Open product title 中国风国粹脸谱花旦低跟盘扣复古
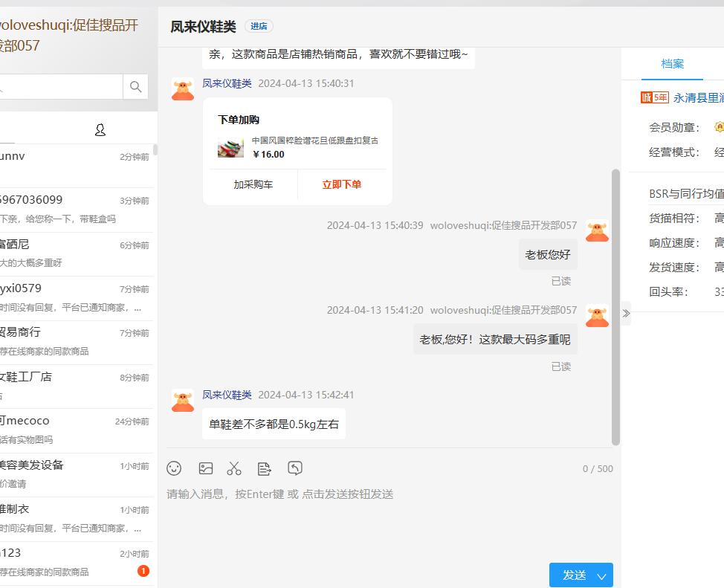The image size is (724, 588). 315,140
